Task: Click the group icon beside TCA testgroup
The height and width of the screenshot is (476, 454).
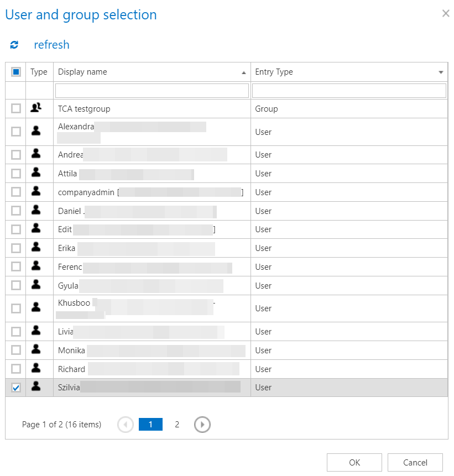Action: tap(36, 108)
